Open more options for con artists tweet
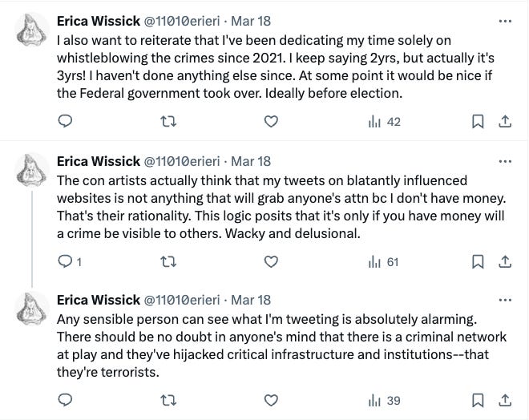Viewport: 529px width, 420px height. pos(504,161)
